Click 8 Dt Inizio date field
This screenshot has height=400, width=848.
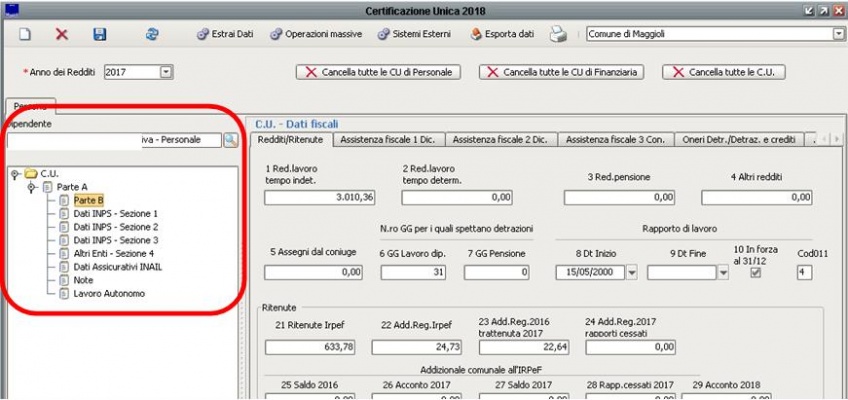[590, 272]
